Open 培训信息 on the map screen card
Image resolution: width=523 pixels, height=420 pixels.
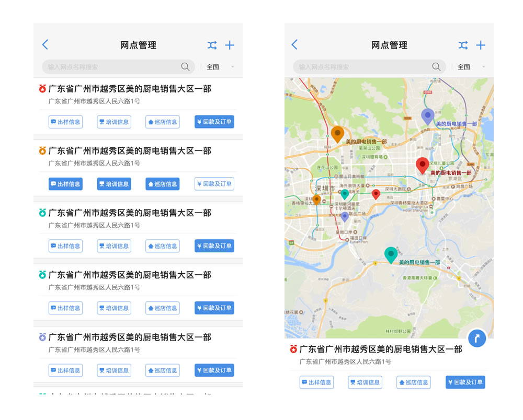click(x=365, y=382)
